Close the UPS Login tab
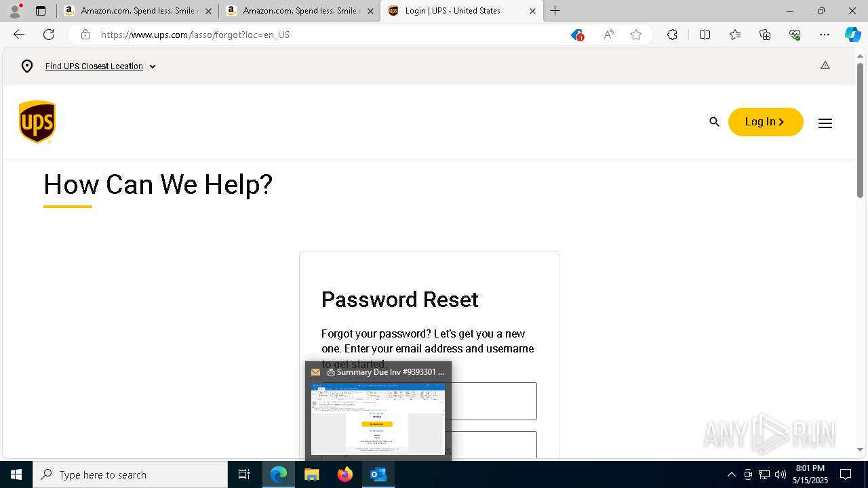 coord(532,11)
